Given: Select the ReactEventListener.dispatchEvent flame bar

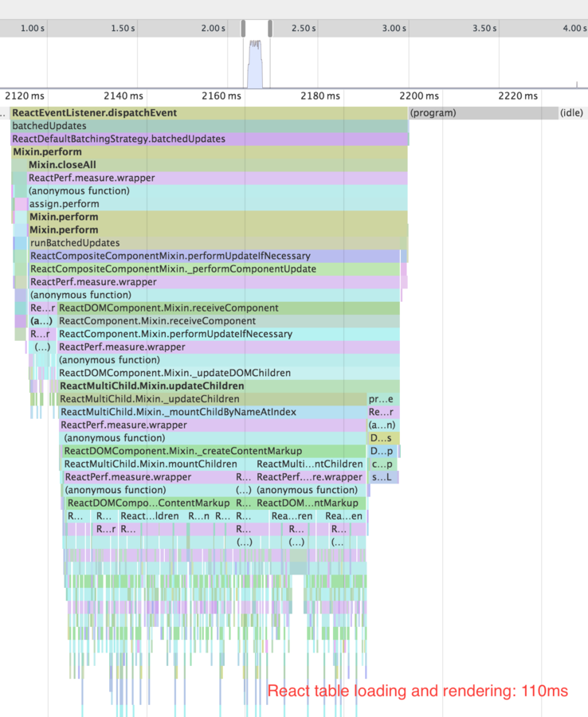Looking at the screenshot, I should pyautogui.click(x=209, y=113).
